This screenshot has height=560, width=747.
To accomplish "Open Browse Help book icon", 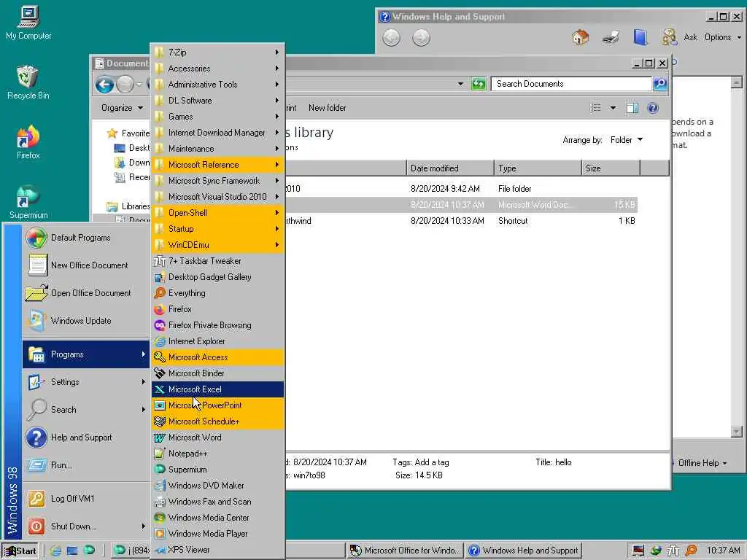I will click(640, 37).
